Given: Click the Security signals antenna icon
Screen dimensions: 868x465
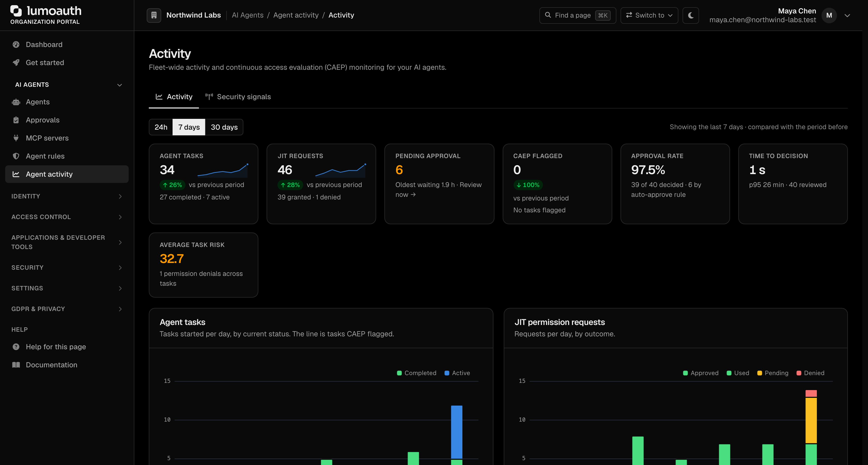Looking at the screenshot, I should point(209,97).
